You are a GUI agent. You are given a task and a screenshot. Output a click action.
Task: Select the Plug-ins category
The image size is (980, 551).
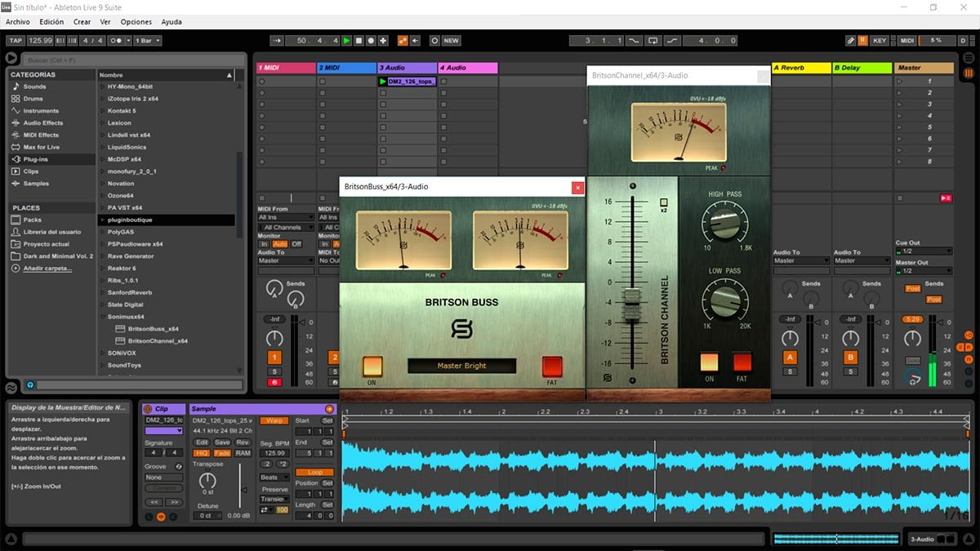point(36,159)
